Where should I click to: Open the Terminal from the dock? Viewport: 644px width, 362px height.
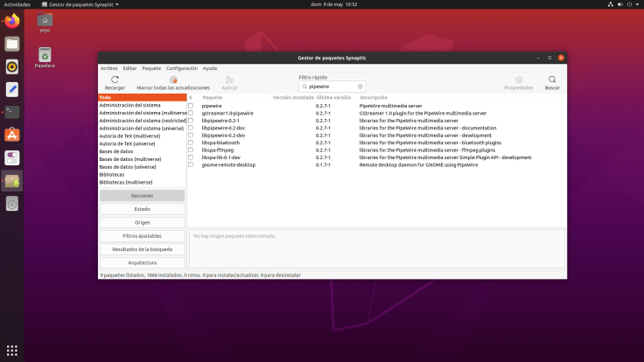12,111
